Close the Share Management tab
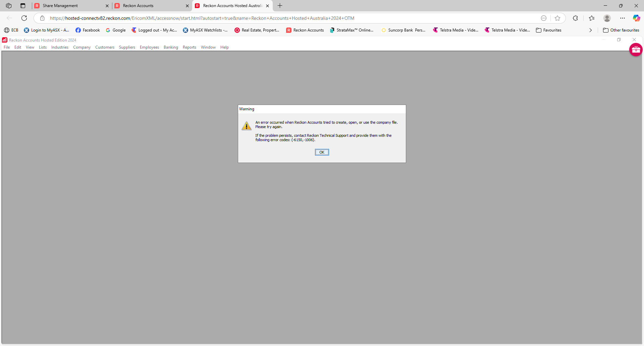This screenshot has width=644, height=346. pyautogui.click(x=107, y=6)
